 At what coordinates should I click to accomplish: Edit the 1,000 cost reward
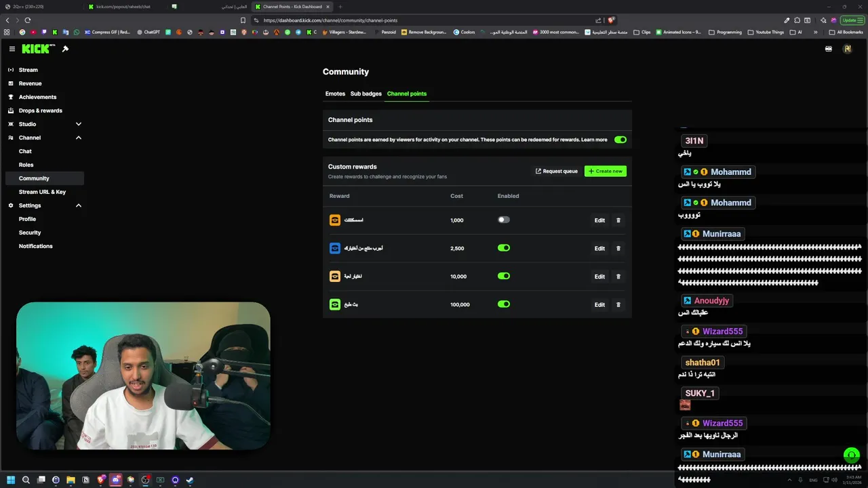[x=599, y=220]
